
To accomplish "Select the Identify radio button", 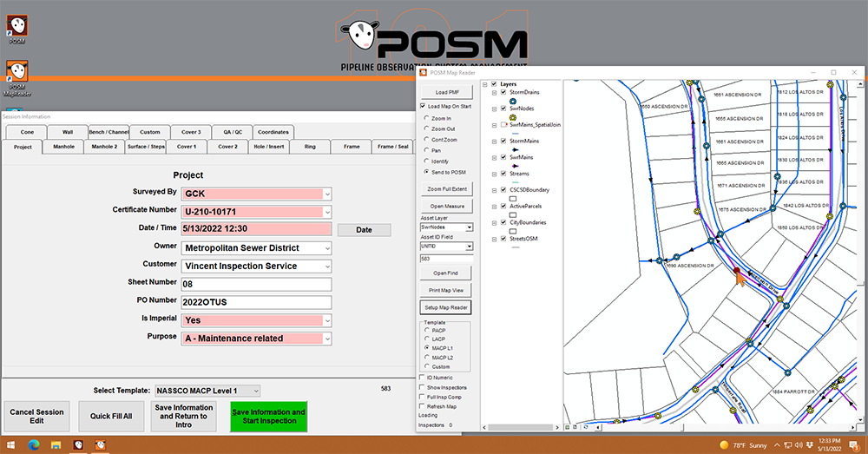I will [426, 161].
